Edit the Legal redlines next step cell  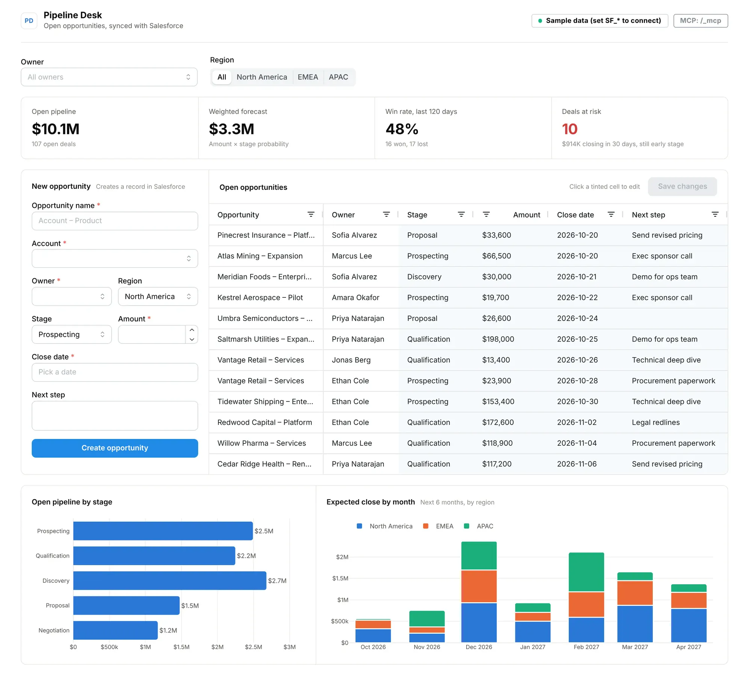[x=676, y=422]
